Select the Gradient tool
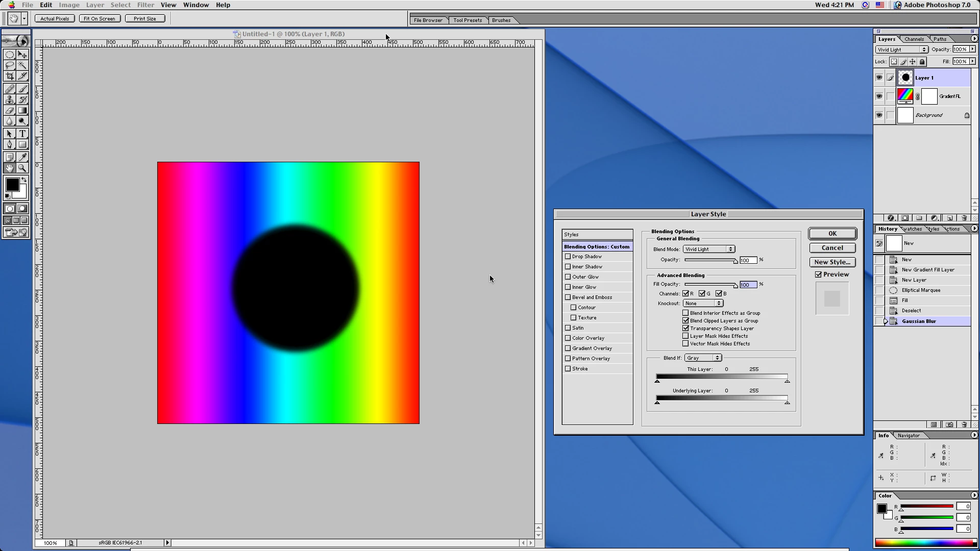 click(22, 110)
